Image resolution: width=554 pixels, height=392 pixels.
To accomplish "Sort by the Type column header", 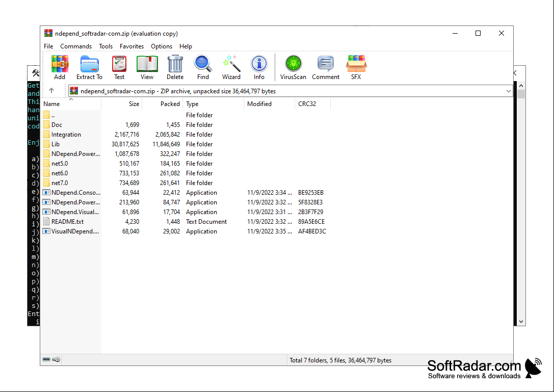I will (x=214, y=104).
